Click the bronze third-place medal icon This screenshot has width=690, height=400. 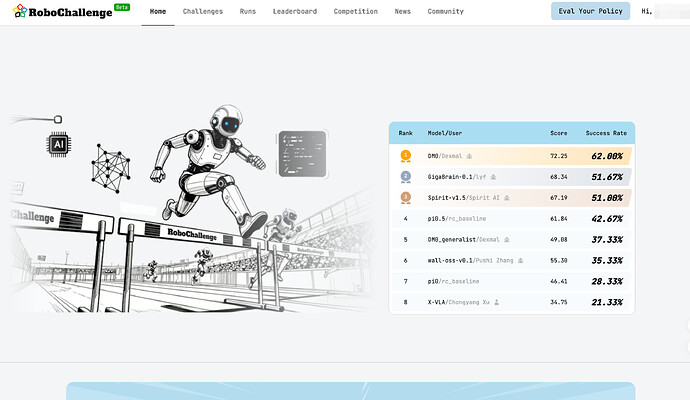coord(405,198)
